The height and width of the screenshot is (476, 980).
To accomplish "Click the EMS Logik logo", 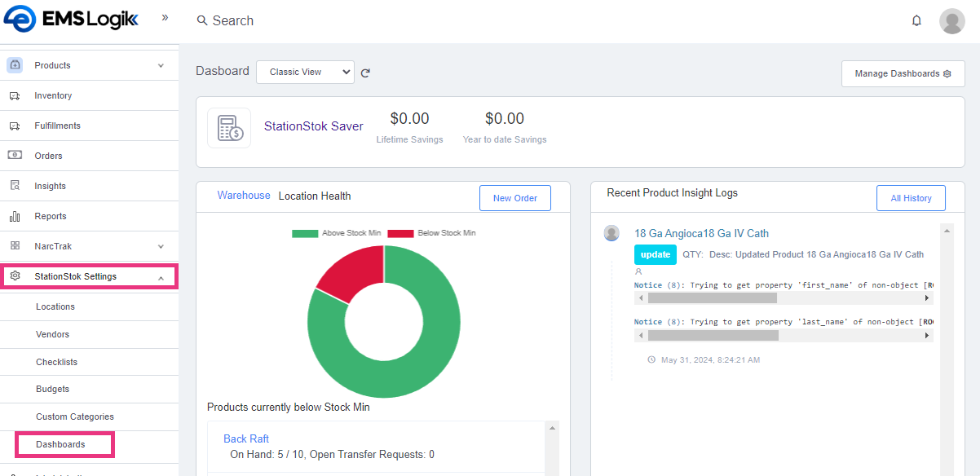I will [71, 18].
